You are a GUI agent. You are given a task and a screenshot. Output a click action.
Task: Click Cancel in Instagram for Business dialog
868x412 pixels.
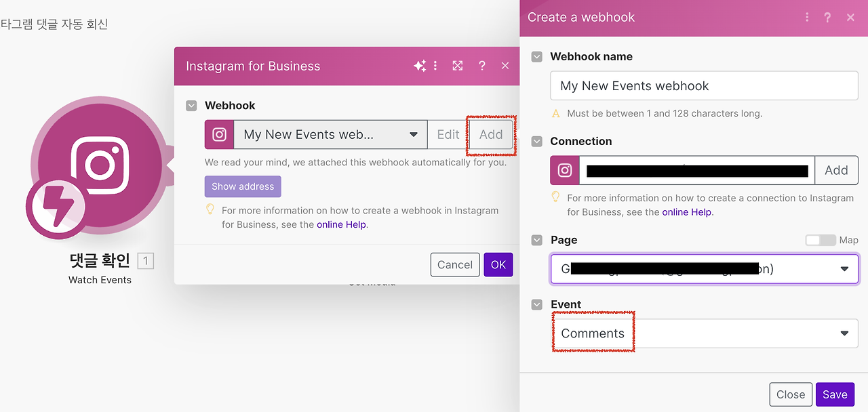(455, 265)
